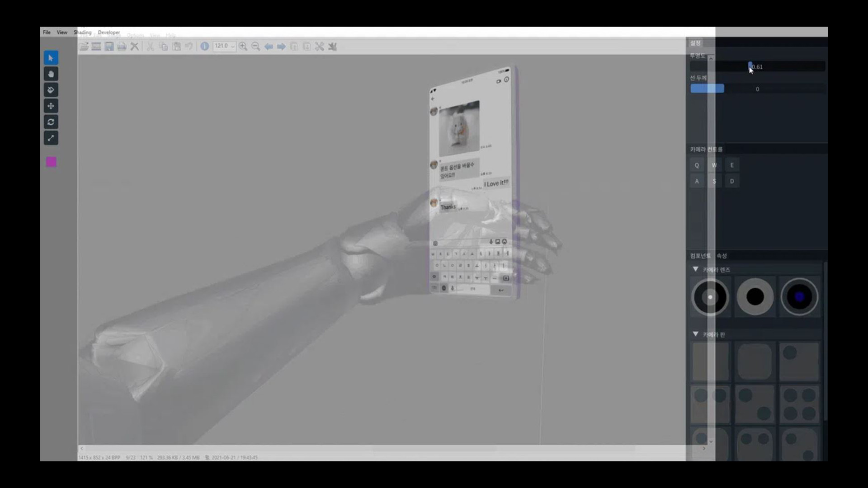This screenshot has width=868, height=488.
Task: Select the scale/resize tool below refresh
Action: [51, 138]
